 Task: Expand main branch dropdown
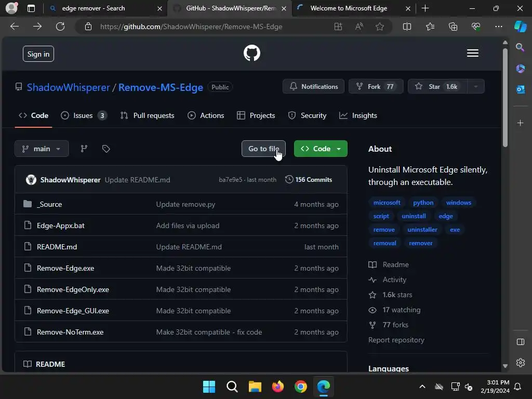pos(42,149)
